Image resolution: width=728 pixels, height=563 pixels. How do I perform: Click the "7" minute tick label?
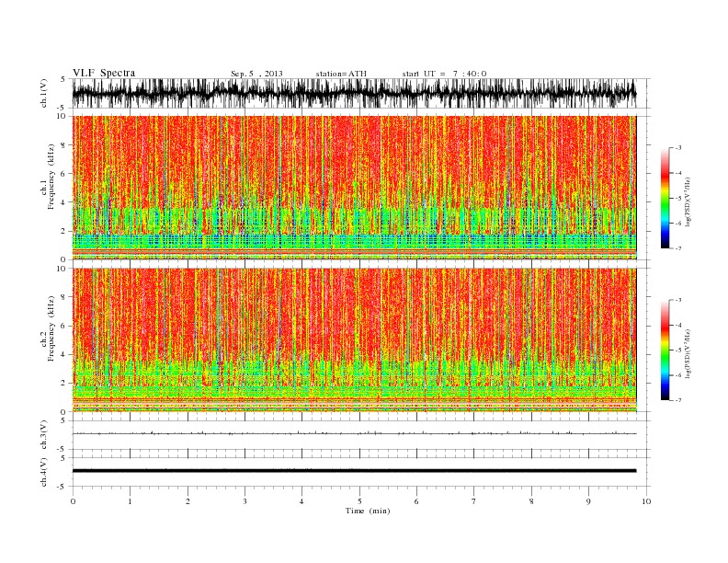click(474, 501)
